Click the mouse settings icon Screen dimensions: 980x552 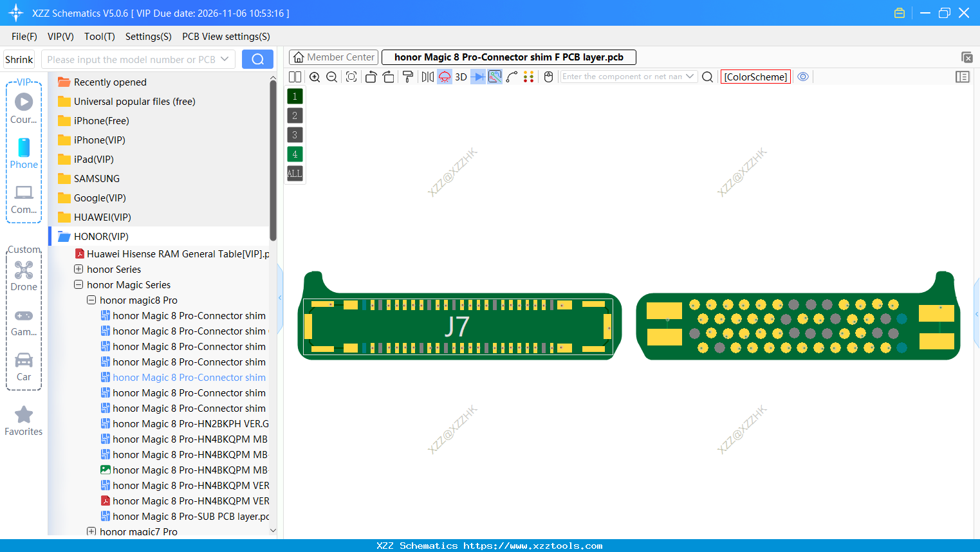[x=549, y=77]
